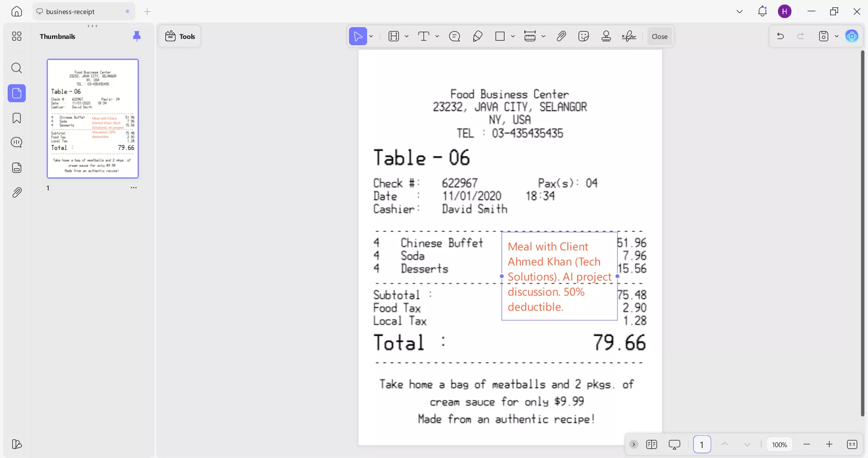Open the search panel in sidebar
868x458 pixels.
point(17,68)
